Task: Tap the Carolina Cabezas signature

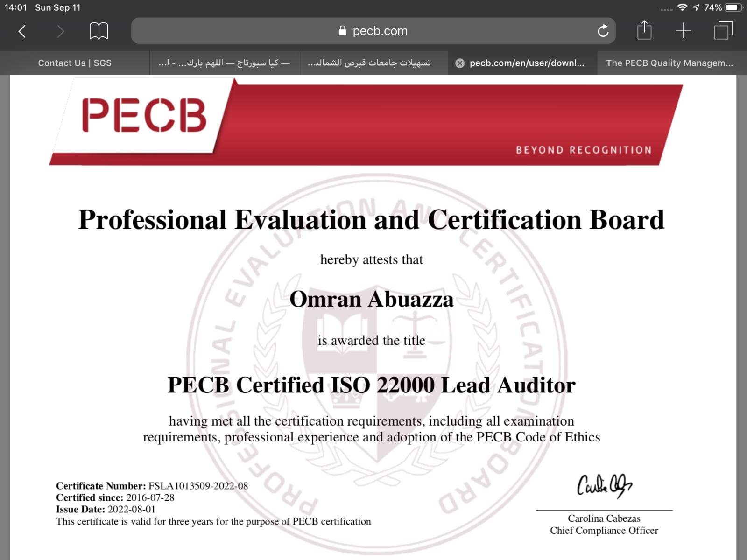Action: coord(604,486)
